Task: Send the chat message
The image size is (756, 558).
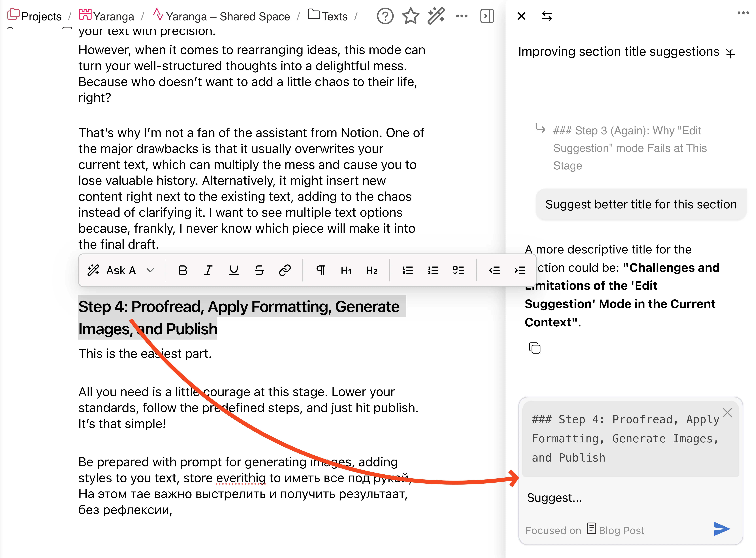Action: point(722,529)
